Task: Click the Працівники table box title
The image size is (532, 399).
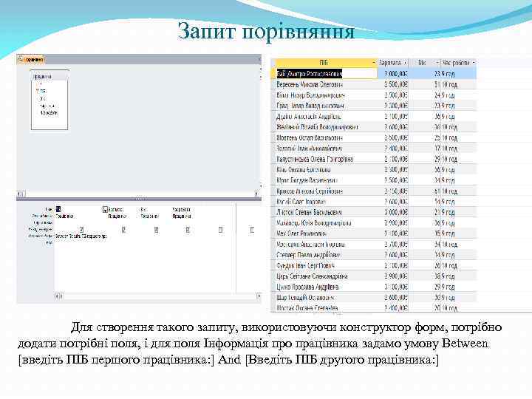Action: tap(50, 76)
